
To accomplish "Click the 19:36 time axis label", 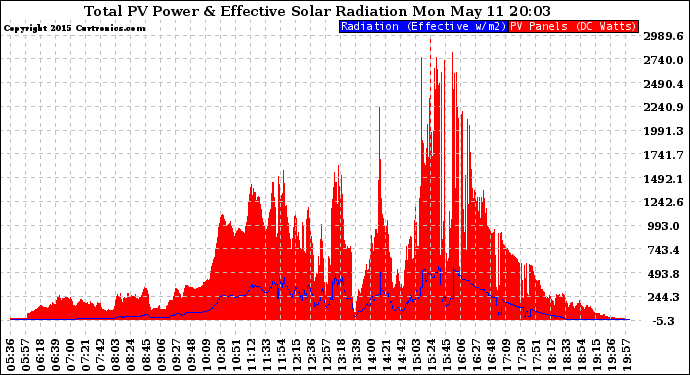I will click(611, 354).
